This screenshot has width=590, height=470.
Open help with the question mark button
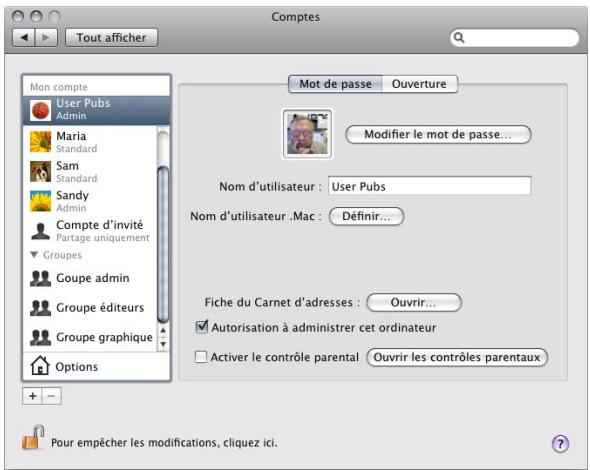tap(560, 444)
